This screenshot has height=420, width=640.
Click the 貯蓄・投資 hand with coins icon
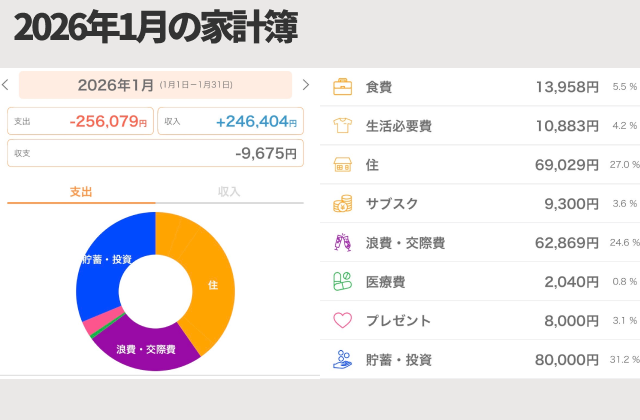click(x=342, y=359)
